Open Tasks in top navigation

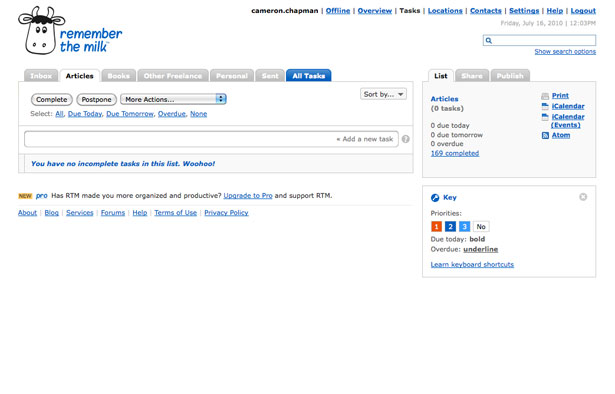[x=409, y=11]
